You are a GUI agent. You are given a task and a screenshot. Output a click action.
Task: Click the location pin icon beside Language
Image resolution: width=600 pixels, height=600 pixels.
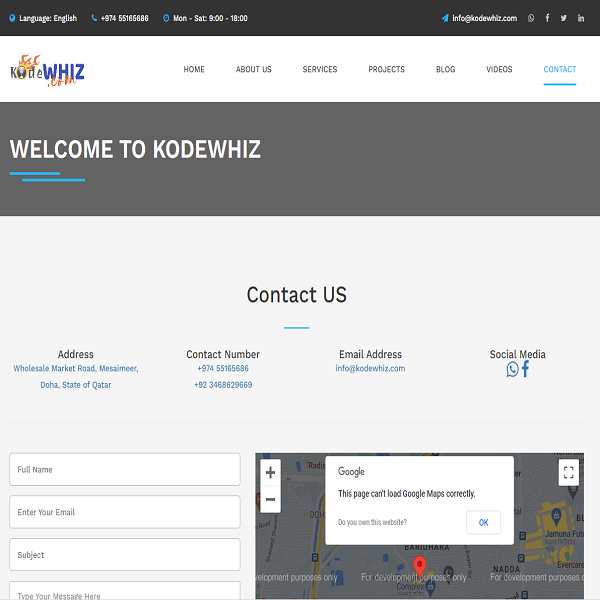12,18
